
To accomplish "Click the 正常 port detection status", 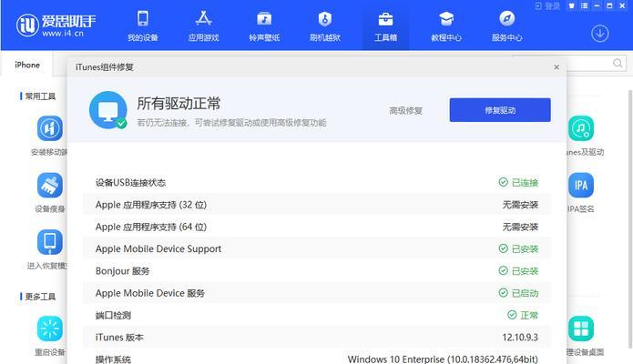I will click(529, 315).
